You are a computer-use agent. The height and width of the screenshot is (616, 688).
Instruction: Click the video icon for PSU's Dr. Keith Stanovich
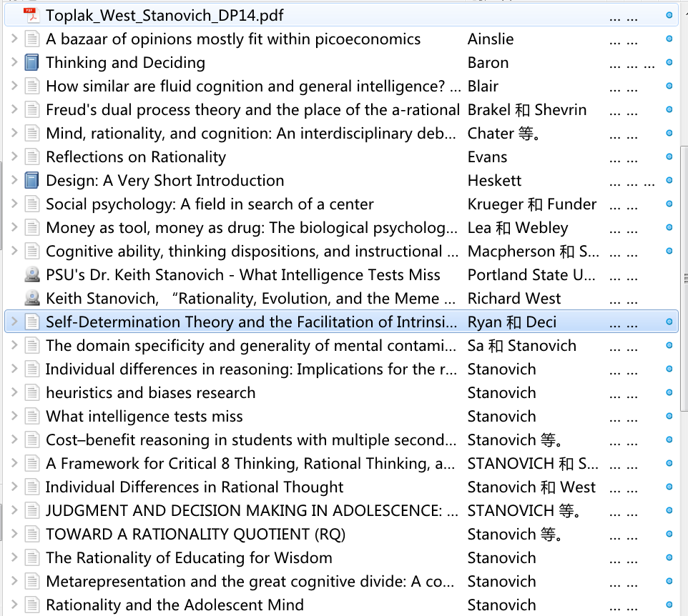[x=31, y=275]
